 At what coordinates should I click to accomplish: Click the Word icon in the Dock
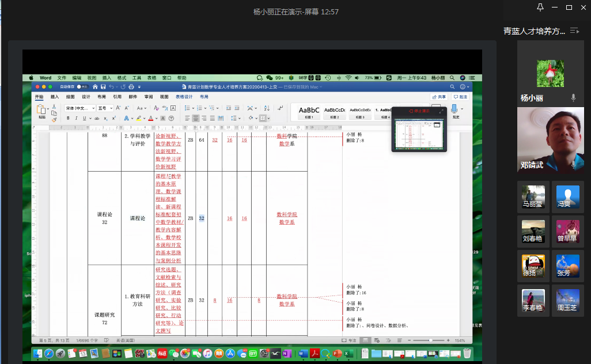[x=303, y=354]
